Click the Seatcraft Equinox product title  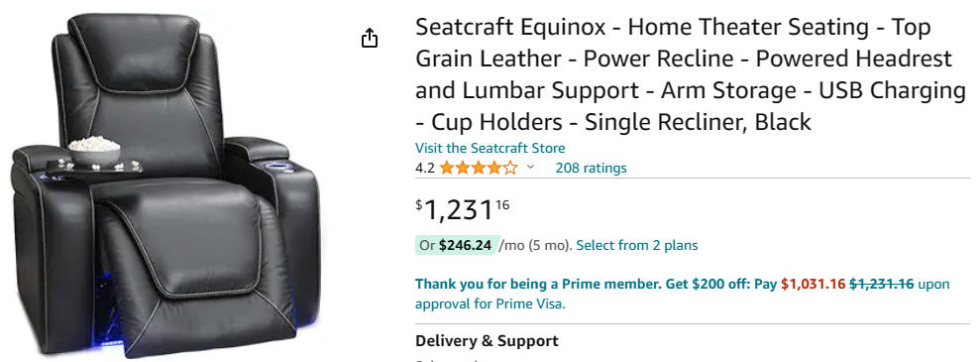click(690, 73)
